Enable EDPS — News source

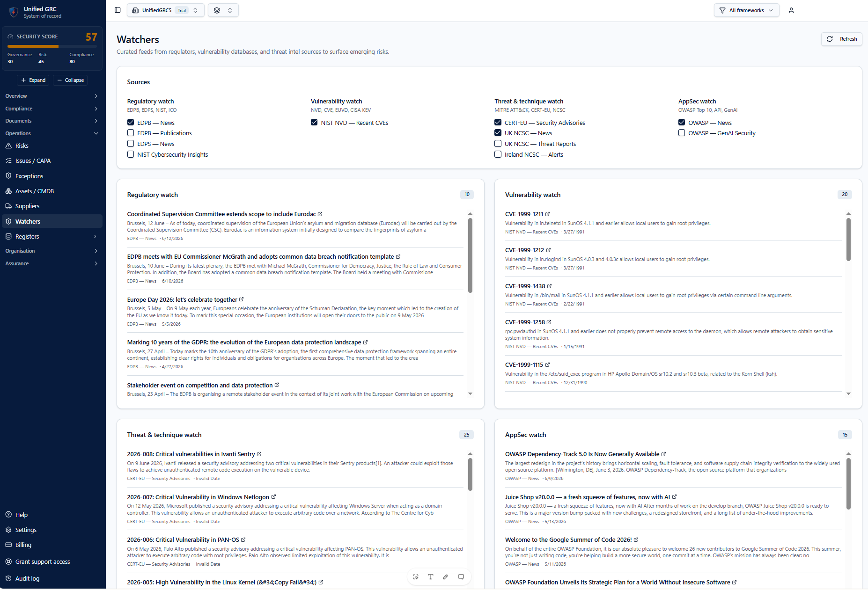tap(131, 144)
